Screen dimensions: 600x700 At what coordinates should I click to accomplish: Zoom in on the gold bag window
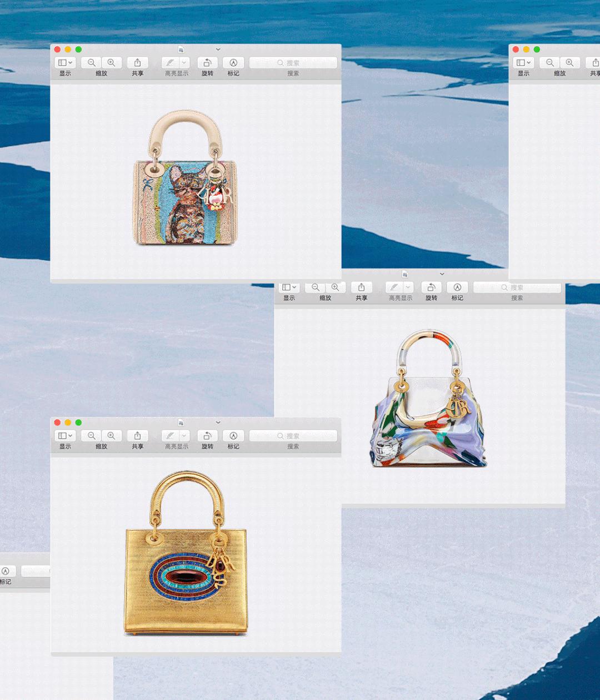(111, 436)
